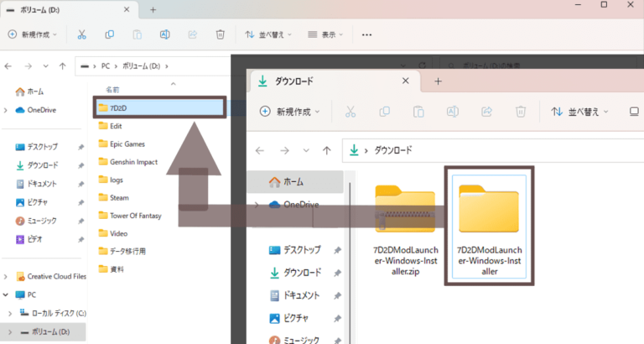
Task: Select the 資料 folder
Action: pyautogui.click(x=111, y=269)
